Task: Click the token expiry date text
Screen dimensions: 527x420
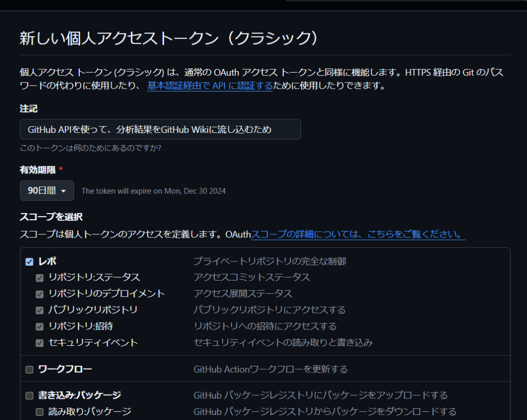Action: pyautogui.click(x=153, y=191)
